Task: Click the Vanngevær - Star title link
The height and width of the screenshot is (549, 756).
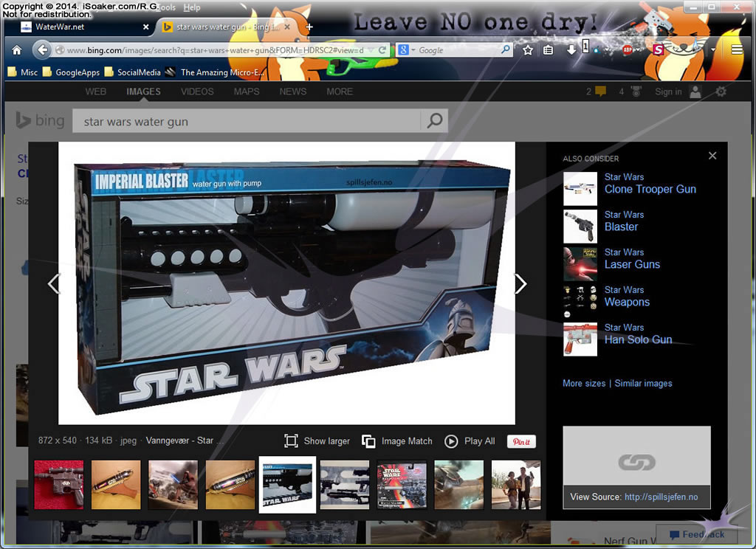Action: tap(184, 441)
